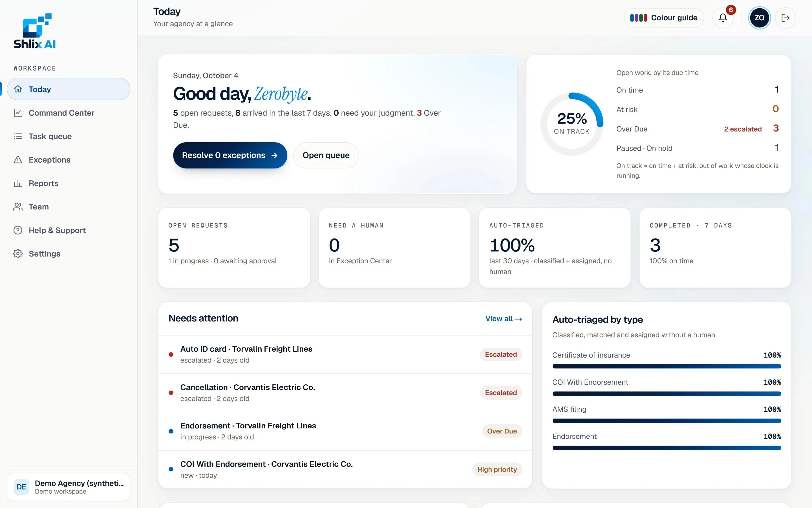This screenshot has width=812, height=508.
Task: Click the Command Center chart icon
Action: click(18, 113)
